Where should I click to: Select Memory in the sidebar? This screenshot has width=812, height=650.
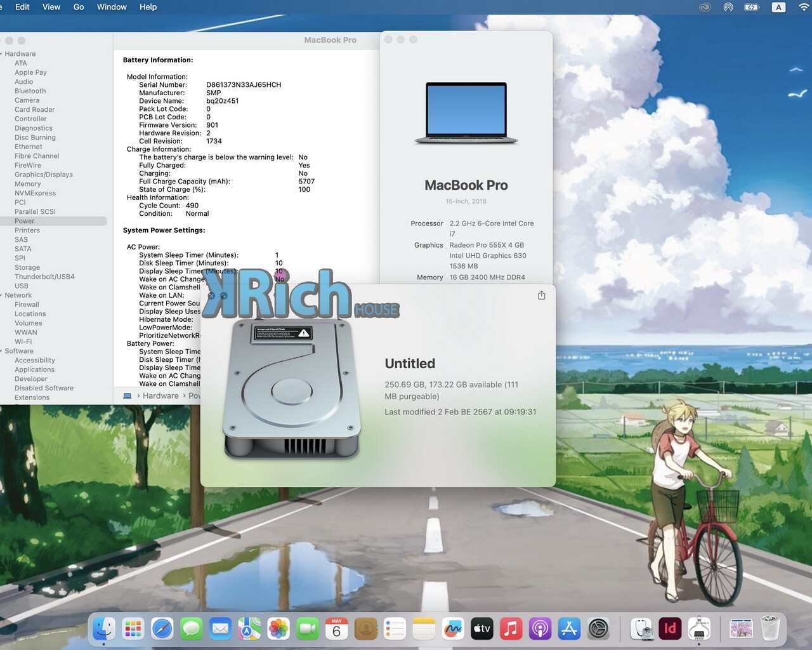coord(28,184)
